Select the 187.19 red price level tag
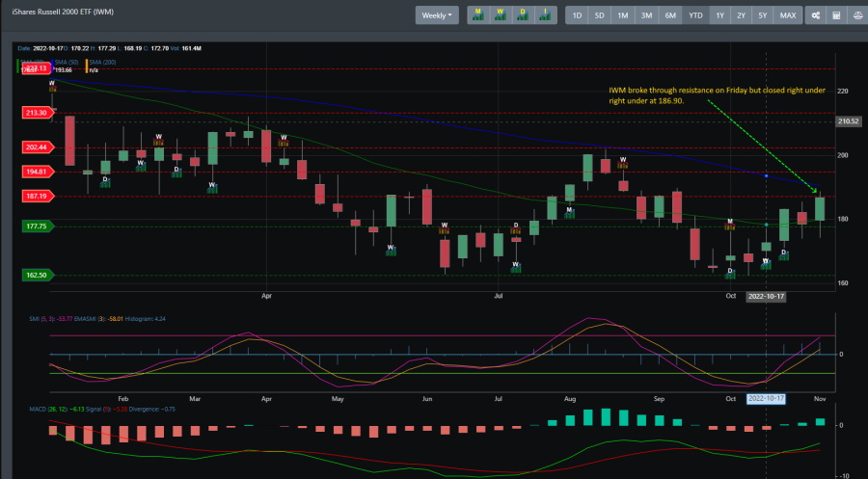 pos(38,196)
